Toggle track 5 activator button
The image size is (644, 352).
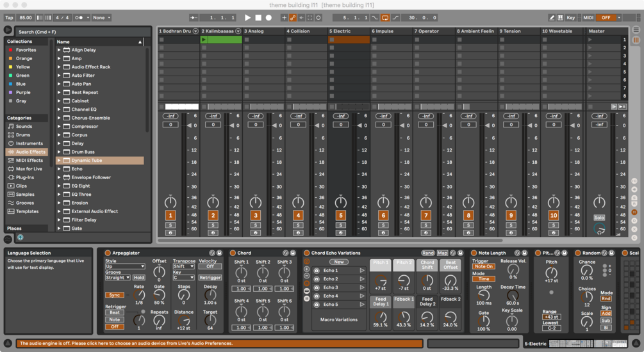point(340,216)
